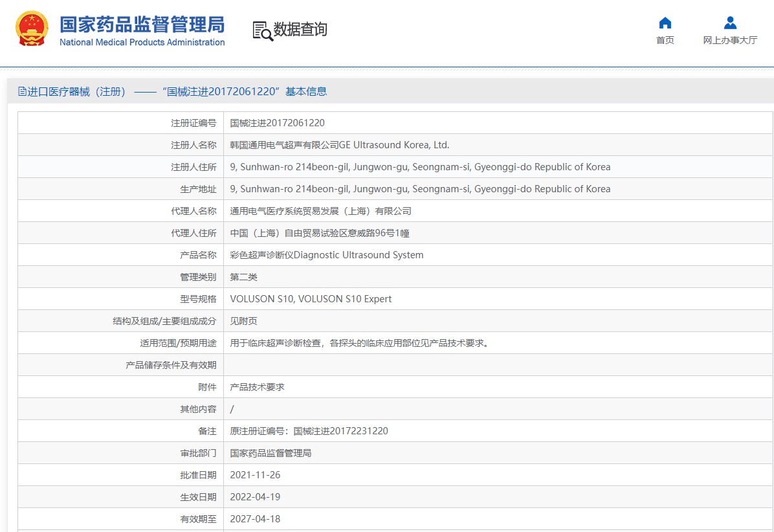
Task: Click the data query magnifier icon
Action: point(263,30)
